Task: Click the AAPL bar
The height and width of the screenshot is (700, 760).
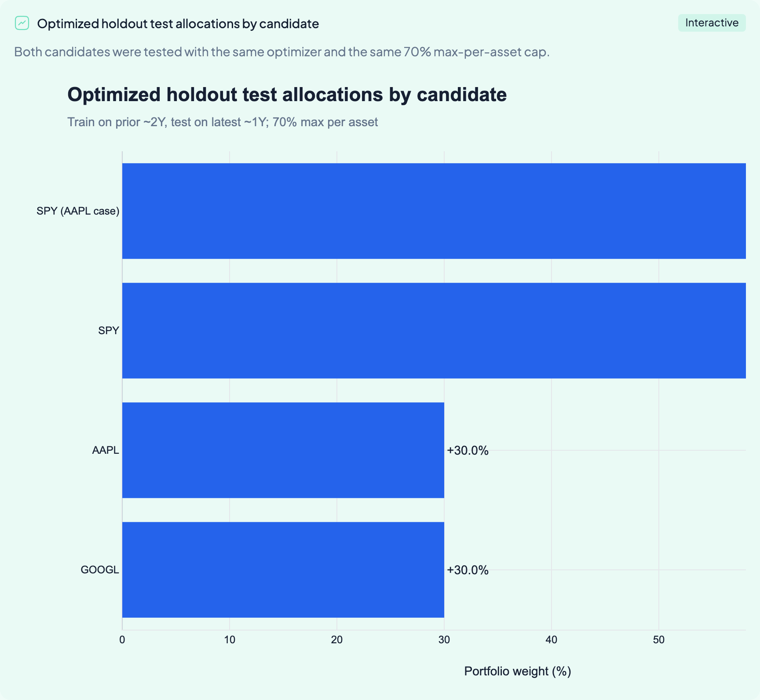Action: pyautogui.click(x=283, y=450)
